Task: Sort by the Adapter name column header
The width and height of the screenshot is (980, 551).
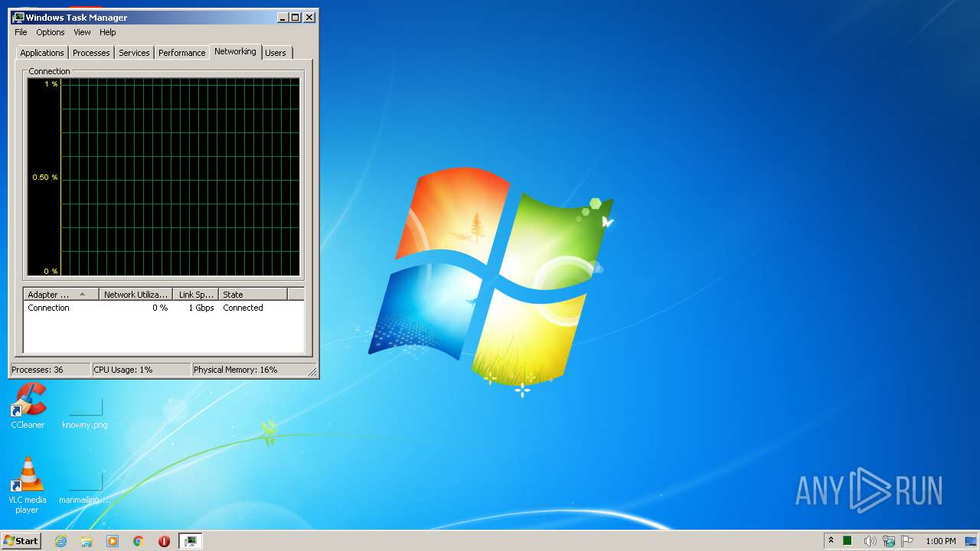Action: (61, 294)
